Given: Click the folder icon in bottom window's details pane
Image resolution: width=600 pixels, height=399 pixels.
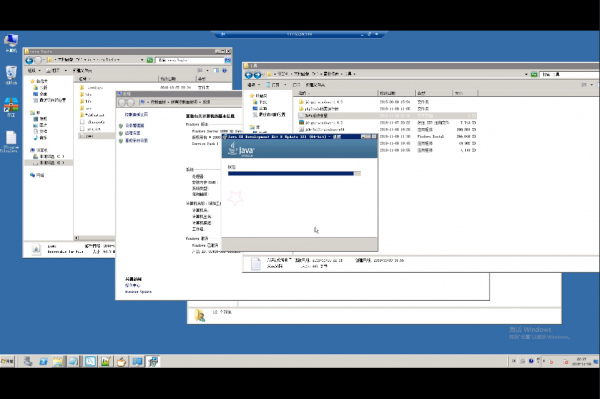Looking at the screenshot, I should [x=200, y=315].
